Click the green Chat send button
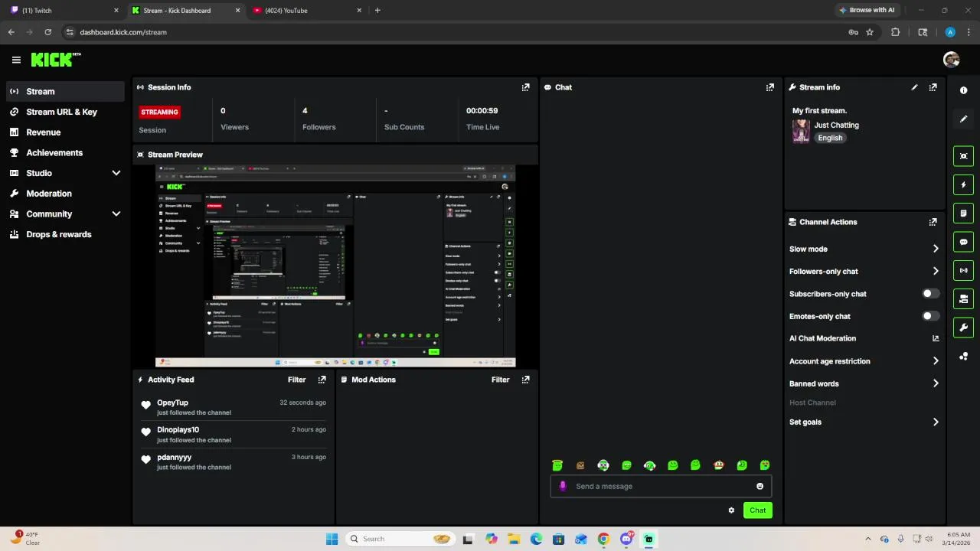The image size is (980, 551). coord(757,510)
